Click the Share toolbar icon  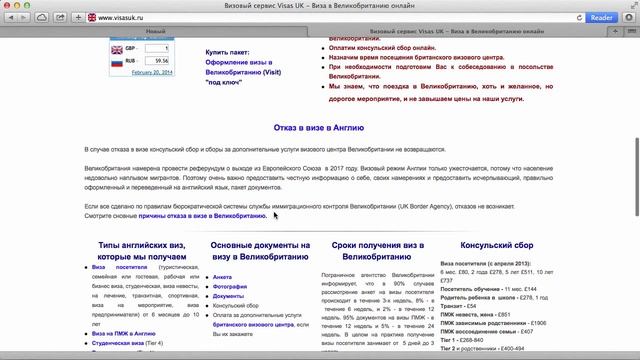tap(60, 18)
